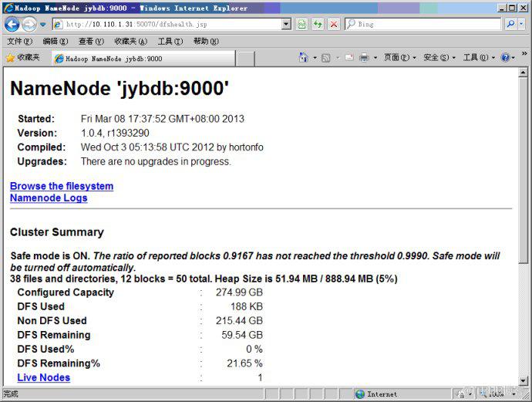
Task: Click the Protected Mode lock icon in status bar
Action: pos(461,394)
